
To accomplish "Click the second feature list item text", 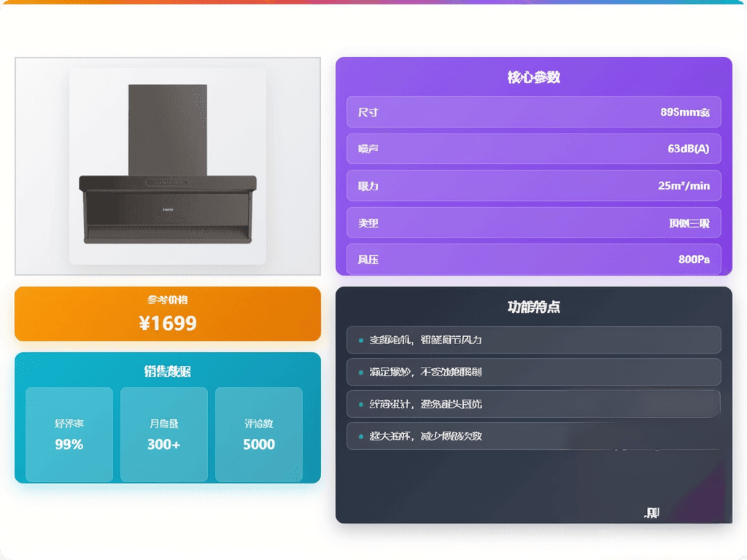I will (425, 373).
